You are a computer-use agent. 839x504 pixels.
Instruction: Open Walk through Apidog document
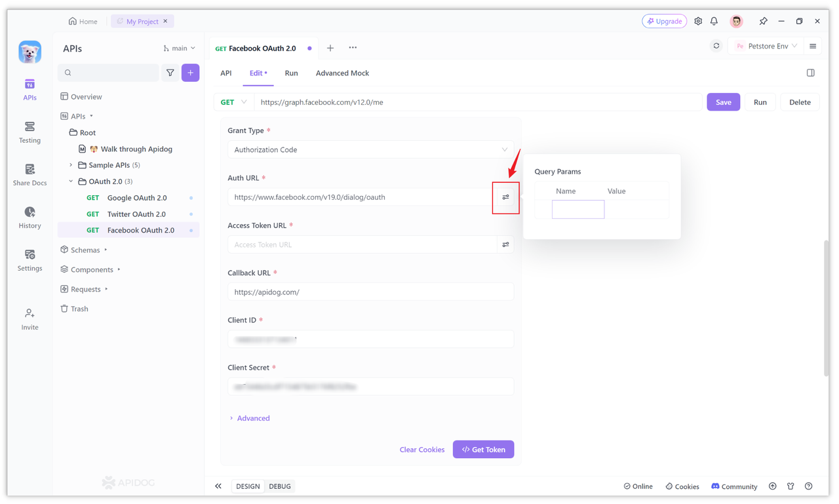click(x=128, y=149)
